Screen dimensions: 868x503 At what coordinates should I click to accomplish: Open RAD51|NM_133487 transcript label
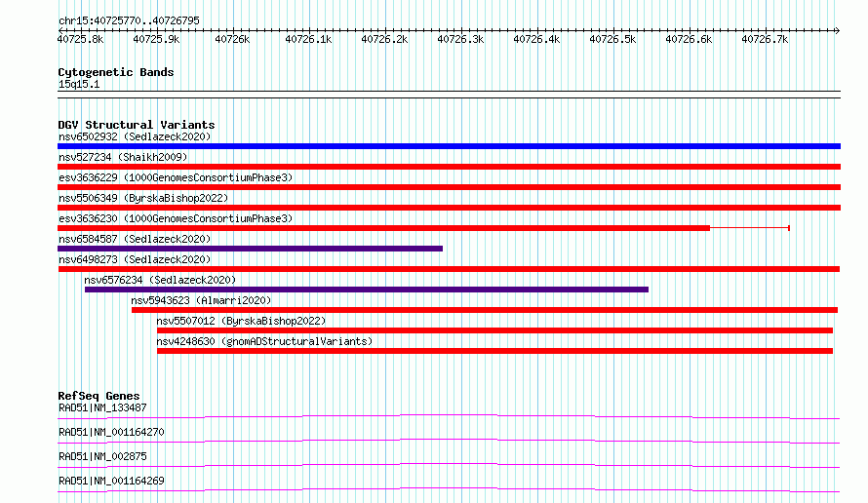point(102,407)
